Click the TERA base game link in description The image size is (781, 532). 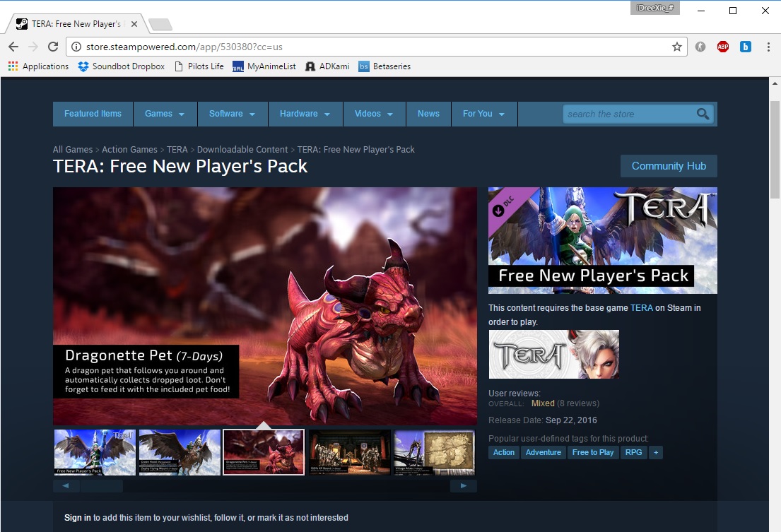[x=641, y=307]
